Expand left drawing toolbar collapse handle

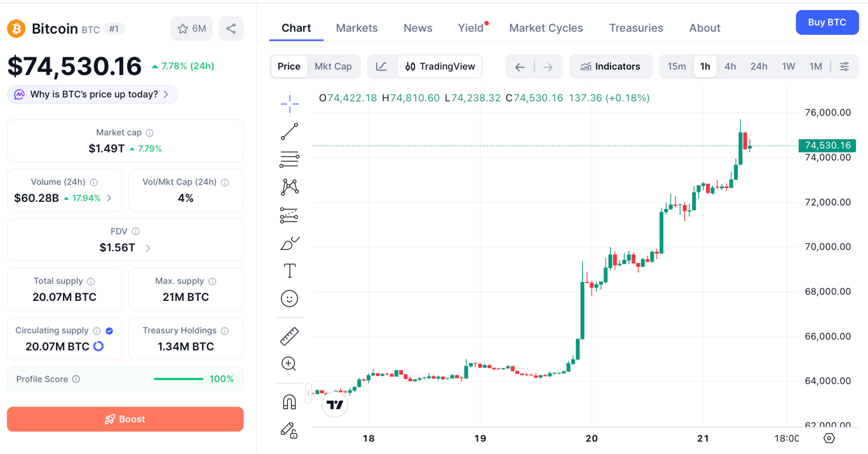pos(309,393)
